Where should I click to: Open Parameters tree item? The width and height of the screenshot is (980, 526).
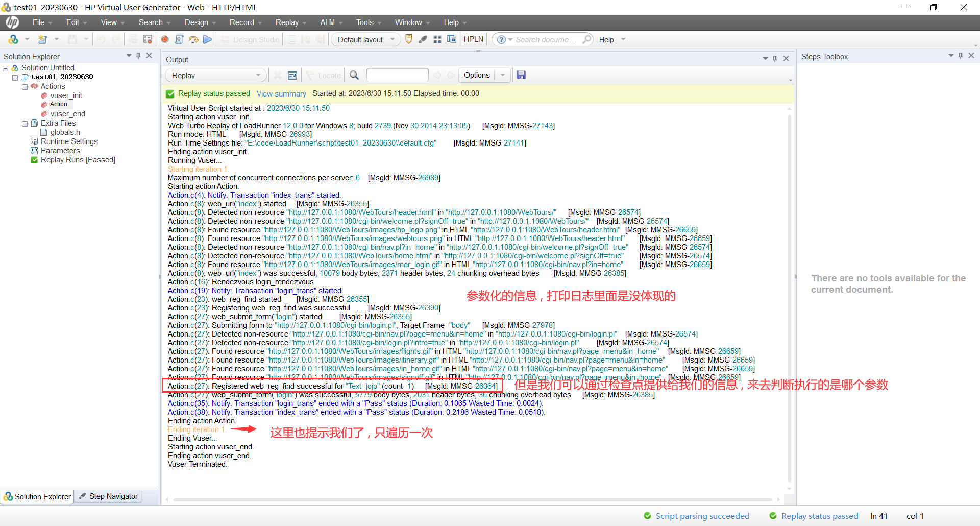tap(60, 151)
